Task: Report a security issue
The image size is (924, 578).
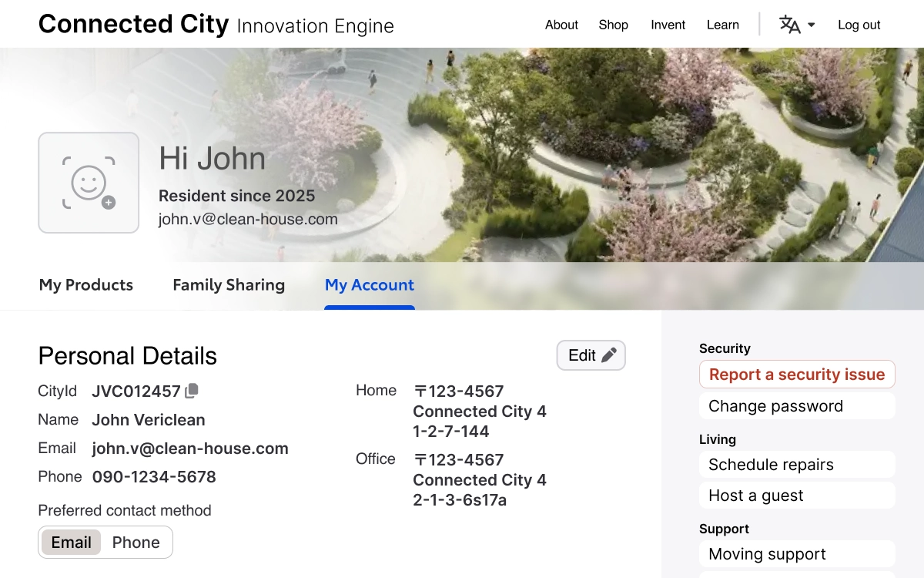Action: [x=797, y=375]
